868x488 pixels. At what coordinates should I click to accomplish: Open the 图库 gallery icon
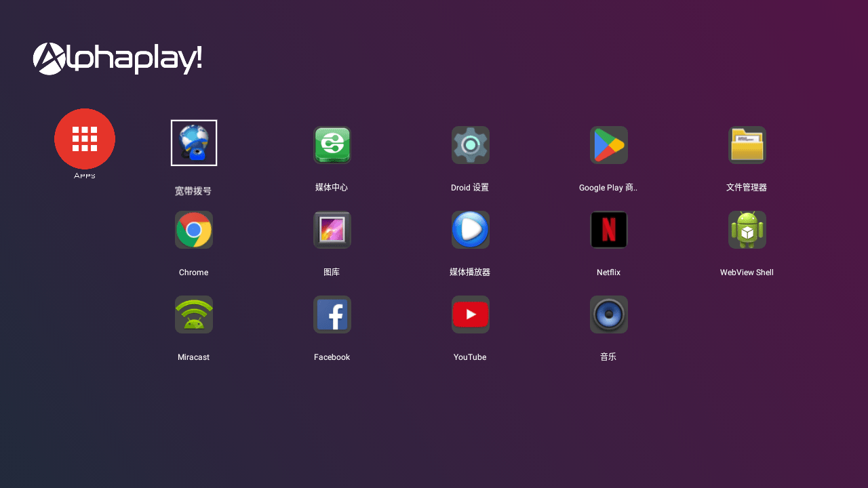332,230
